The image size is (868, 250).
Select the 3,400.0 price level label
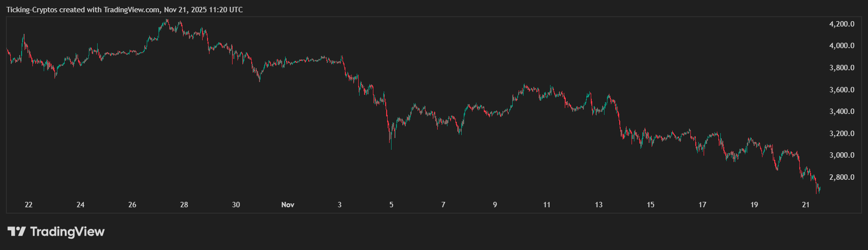pyautogui.click(x=842, y=111)
